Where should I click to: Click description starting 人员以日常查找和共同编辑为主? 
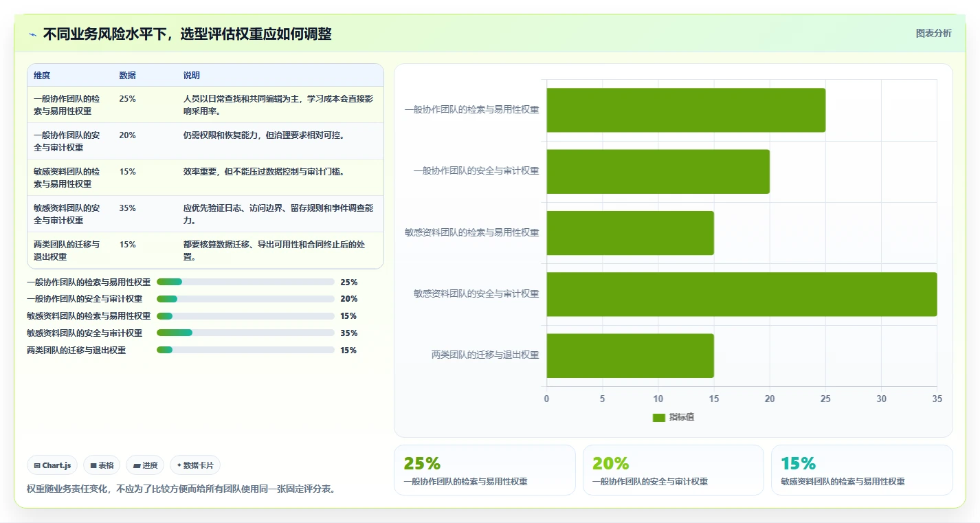tap(278, 104)
